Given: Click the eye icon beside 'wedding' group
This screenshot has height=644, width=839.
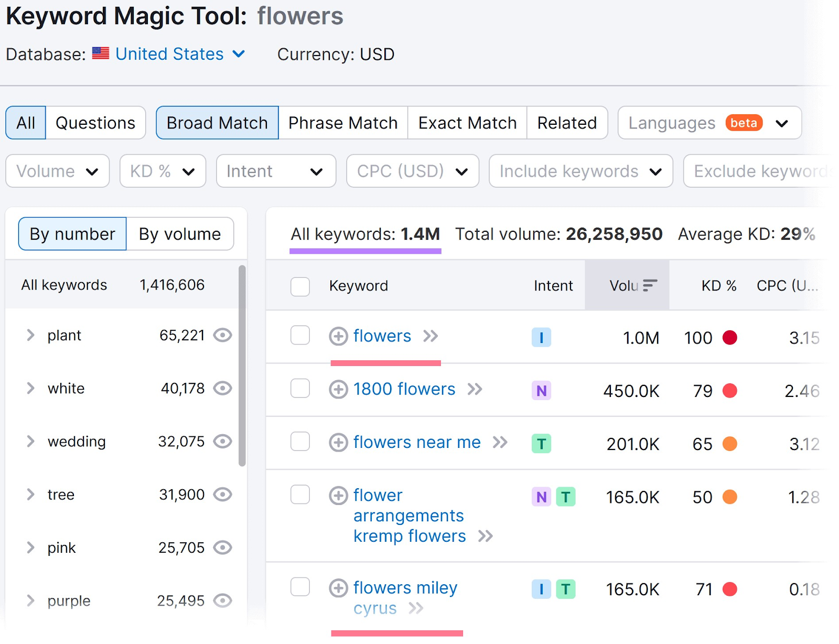Looking at the screenshot, I should point(223,441).
